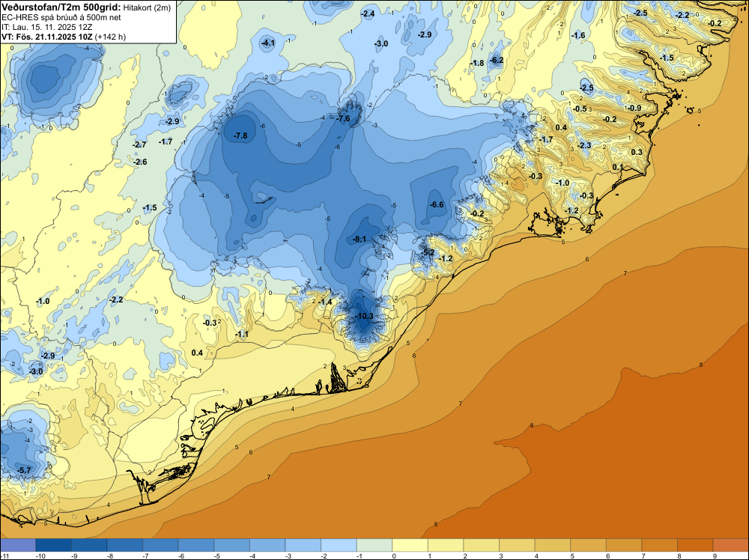Click the -0.9 temperature label

click(634, 108)
